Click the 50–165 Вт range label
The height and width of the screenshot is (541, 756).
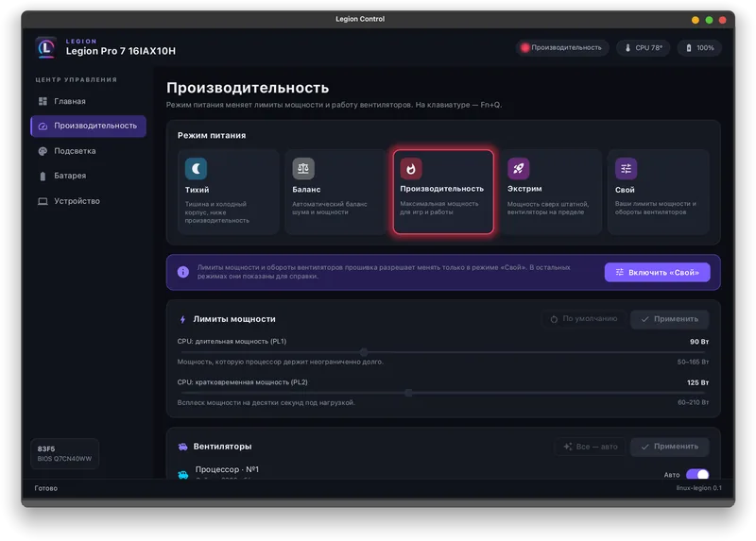pyautogui.click(x=693, y=362)
